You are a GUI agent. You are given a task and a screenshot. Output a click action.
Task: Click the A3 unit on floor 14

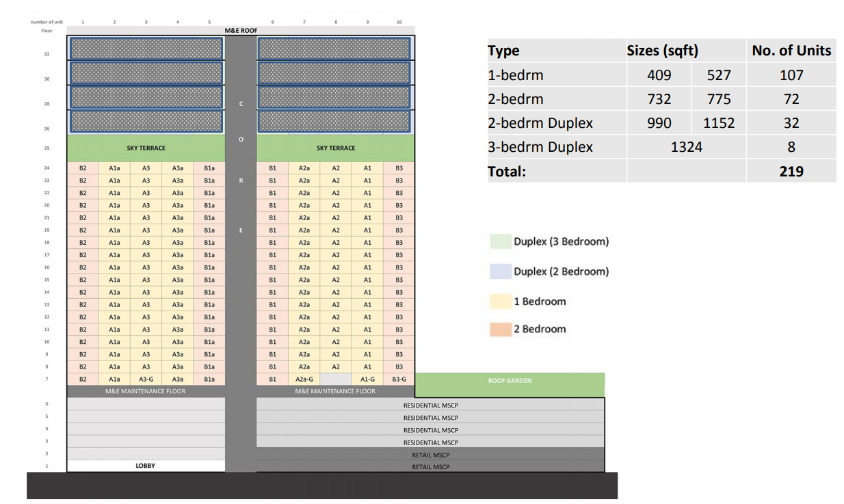click(x=146, y=292)
